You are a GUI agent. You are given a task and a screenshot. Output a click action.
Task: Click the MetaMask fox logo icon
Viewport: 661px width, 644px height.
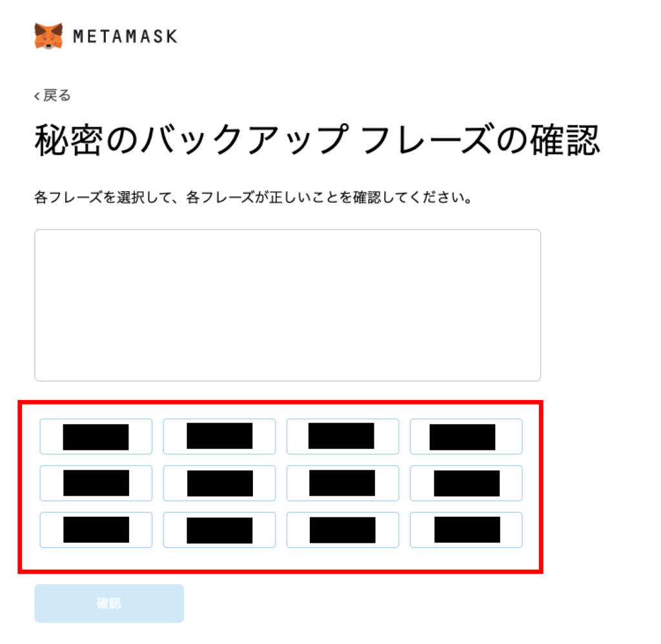click(x=48, y=36)
